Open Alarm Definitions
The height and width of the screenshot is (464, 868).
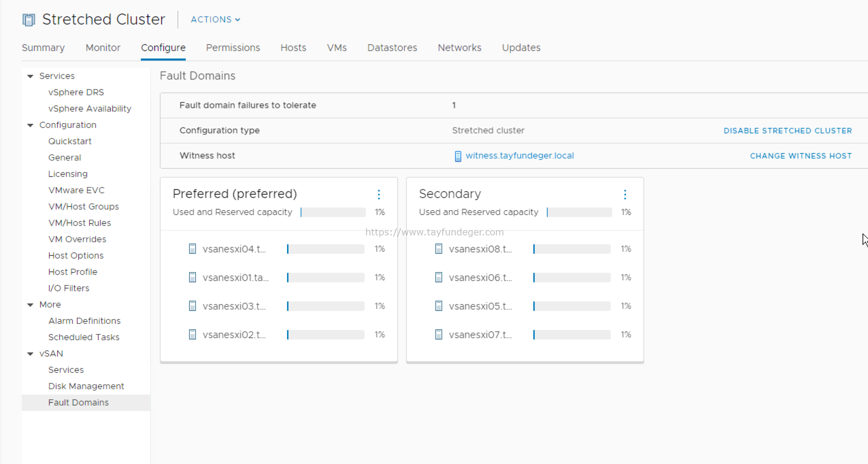pos(84,321)
